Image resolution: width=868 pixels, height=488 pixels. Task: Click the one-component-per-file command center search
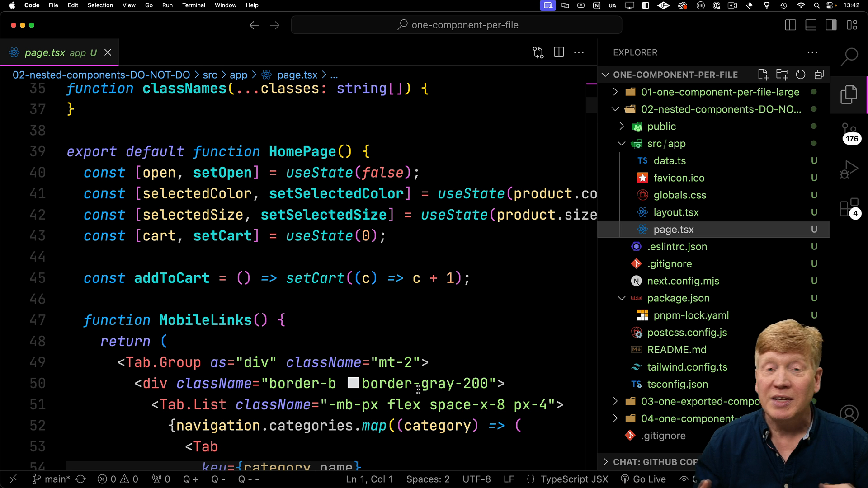click(x=457, y=25)
